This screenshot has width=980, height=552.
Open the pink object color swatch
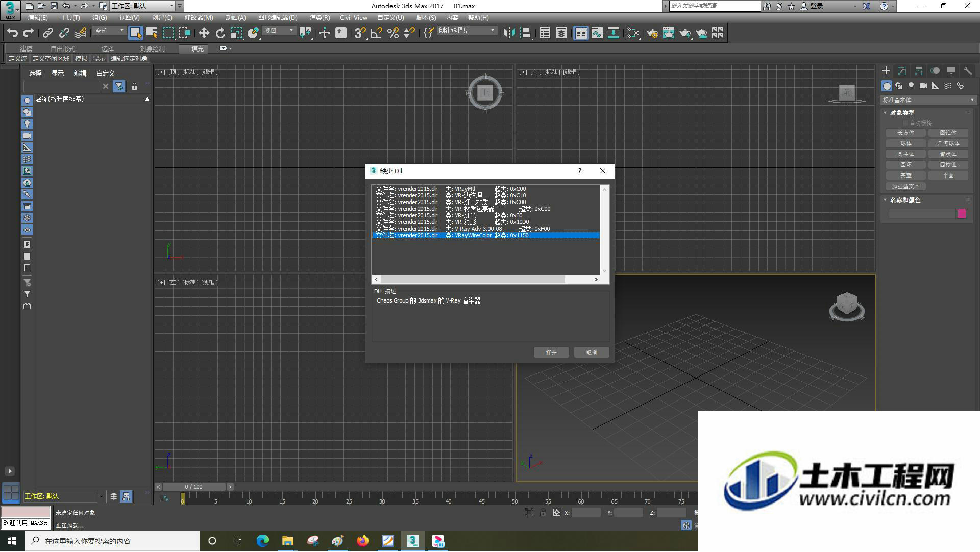[962, 214]
